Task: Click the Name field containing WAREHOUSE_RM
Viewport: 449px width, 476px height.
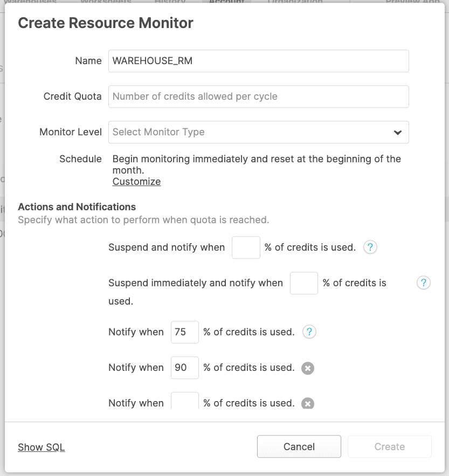Action: point(259,61)
